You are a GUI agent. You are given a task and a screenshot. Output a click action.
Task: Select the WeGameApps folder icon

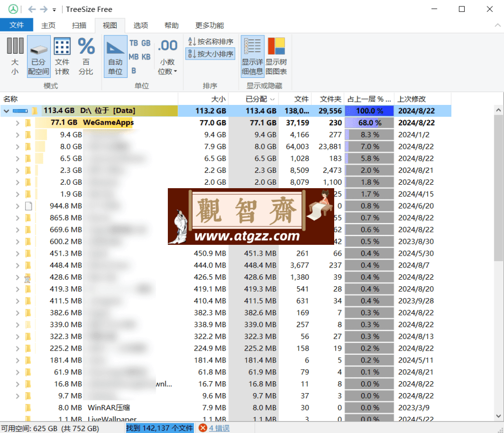(28, 123)
